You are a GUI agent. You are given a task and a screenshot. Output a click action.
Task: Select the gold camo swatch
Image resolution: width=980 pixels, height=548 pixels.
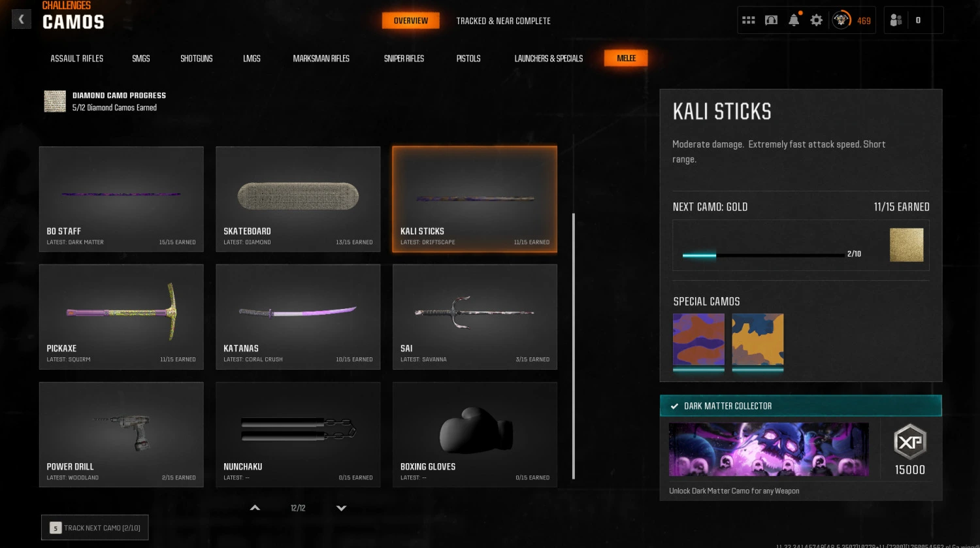pyautogui.click(x=906, y=245)
